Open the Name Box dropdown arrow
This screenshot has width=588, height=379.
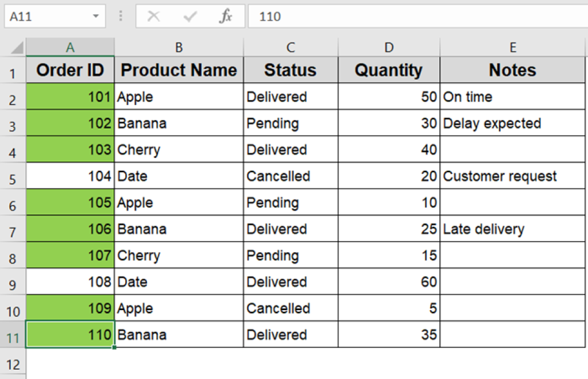(x=95, y=16)
